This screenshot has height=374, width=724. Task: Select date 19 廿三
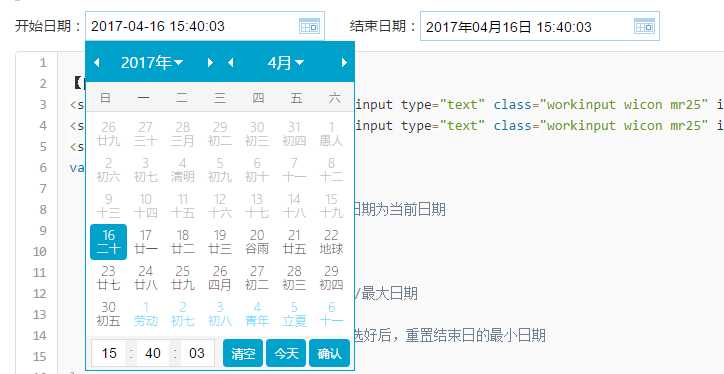click(220, 242)
